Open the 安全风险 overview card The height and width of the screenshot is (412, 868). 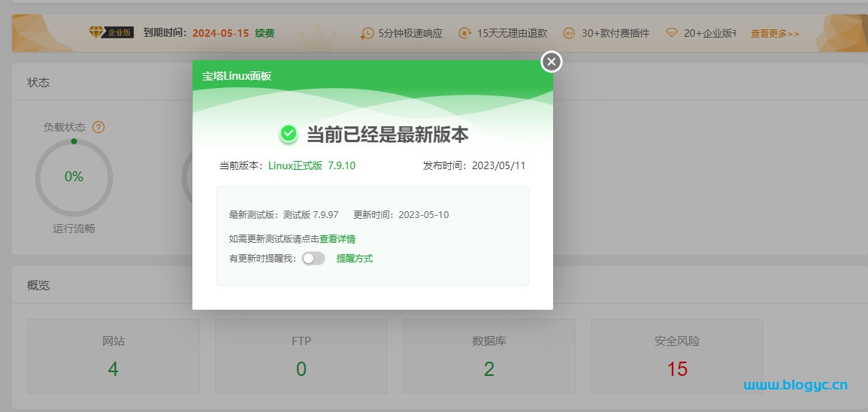(x=676, y=356)
